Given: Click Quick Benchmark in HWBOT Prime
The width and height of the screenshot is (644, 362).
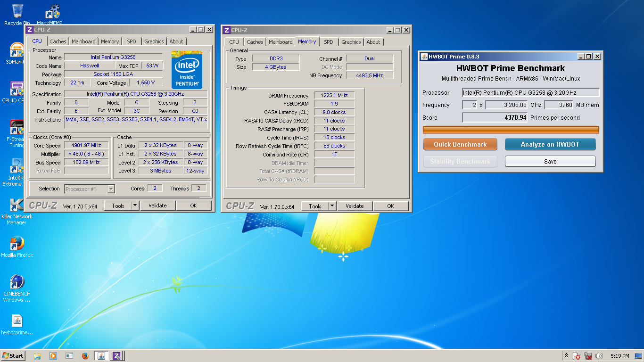Looking at the screenshot, I should (460, 144).
